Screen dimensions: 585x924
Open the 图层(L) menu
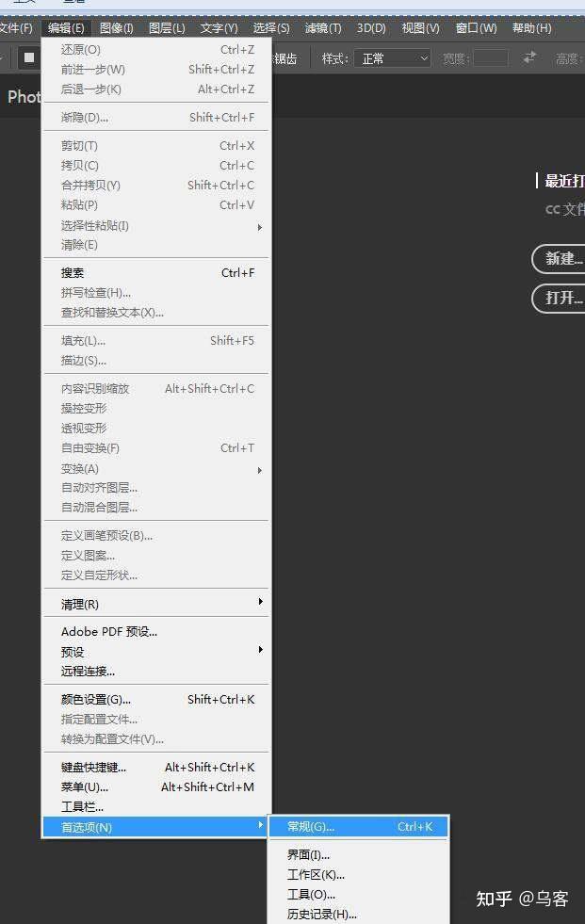167,27
